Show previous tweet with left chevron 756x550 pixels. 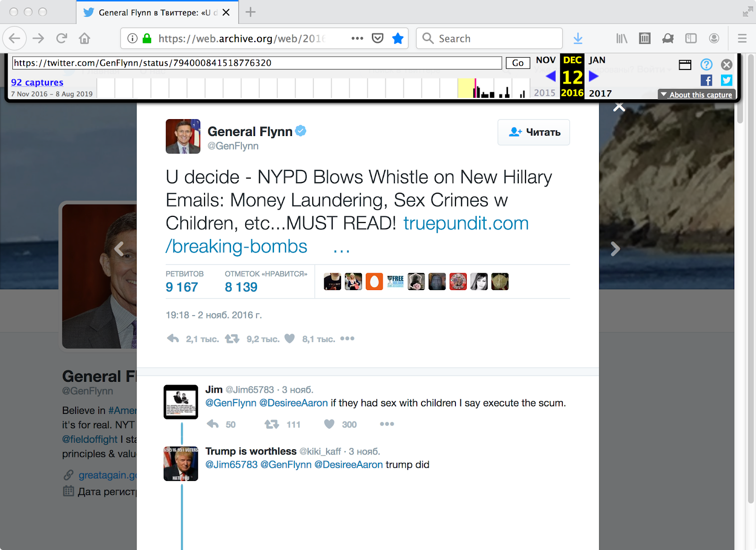(x=119, y=249)
